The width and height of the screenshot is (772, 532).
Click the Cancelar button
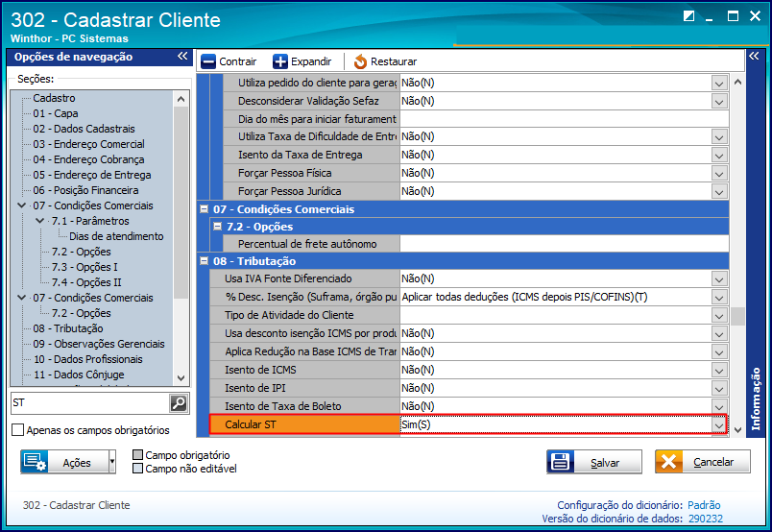[703, 462]
